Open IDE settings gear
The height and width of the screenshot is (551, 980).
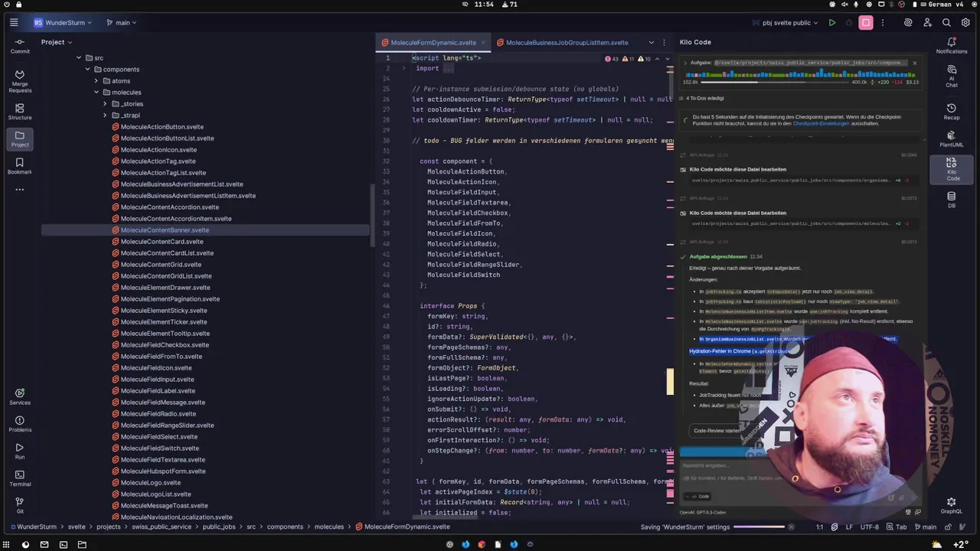[965, 23]
